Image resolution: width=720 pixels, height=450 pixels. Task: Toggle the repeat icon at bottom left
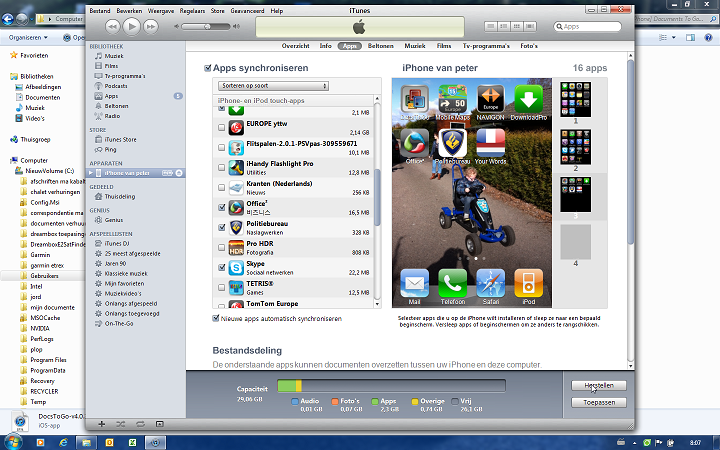pos(140,424)
